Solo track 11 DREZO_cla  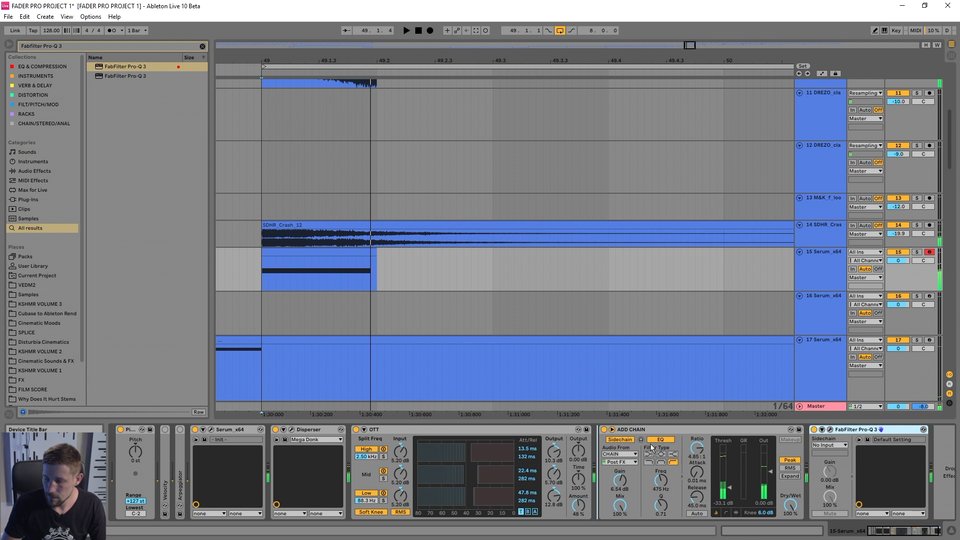tap(917, 93)
